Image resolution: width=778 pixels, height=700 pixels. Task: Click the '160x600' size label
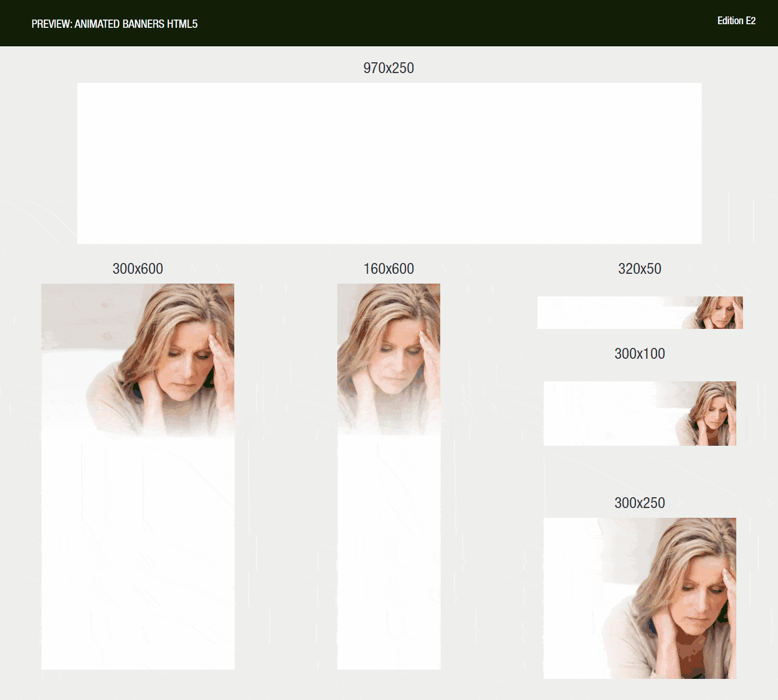(389, 269)
